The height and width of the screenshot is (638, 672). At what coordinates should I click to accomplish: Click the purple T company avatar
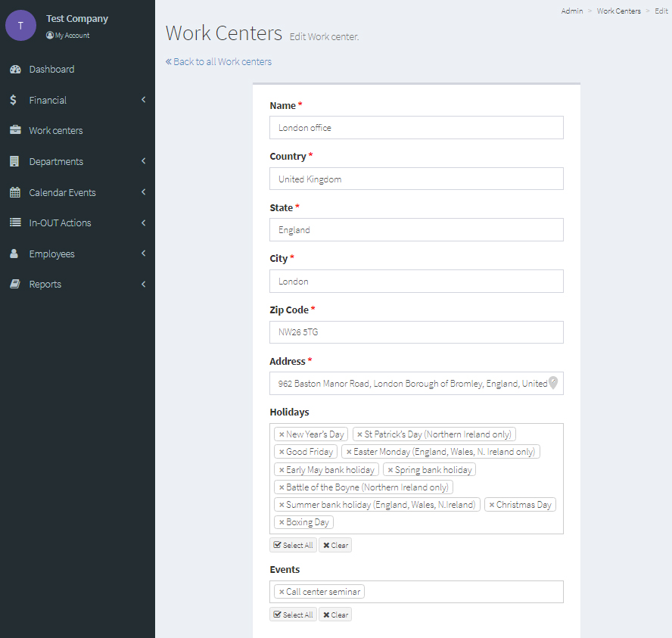[x=20, y=26]
